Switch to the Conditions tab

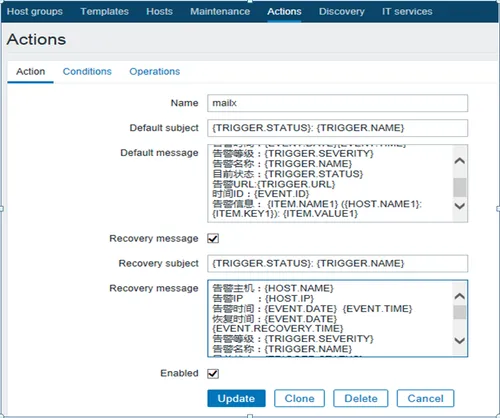(87, 71)
